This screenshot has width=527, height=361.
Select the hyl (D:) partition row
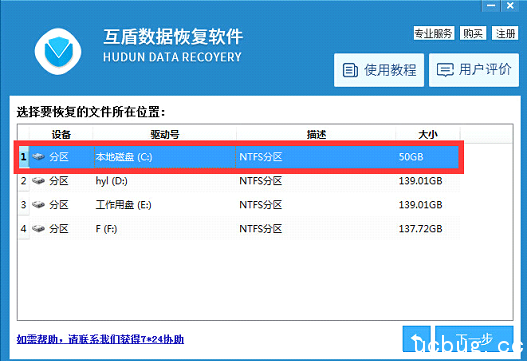click(x=239, y=181)
